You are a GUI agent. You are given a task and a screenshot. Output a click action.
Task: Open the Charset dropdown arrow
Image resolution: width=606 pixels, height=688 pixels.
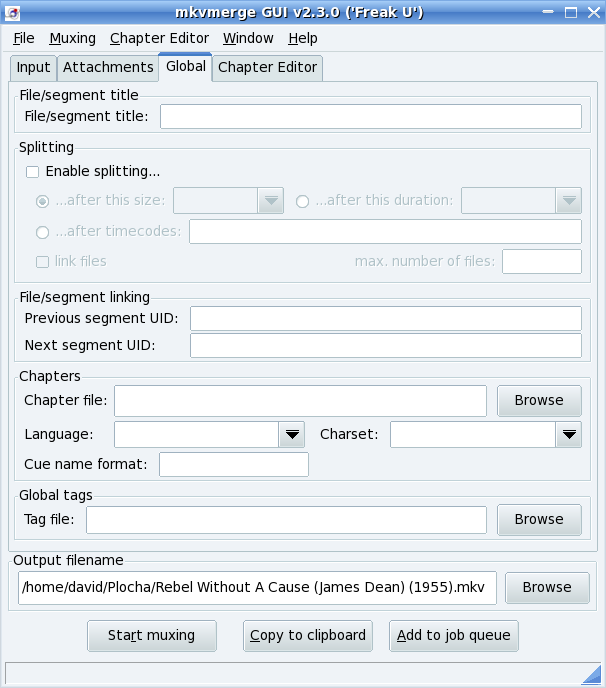pyautogui.click(x=569, y=434)
